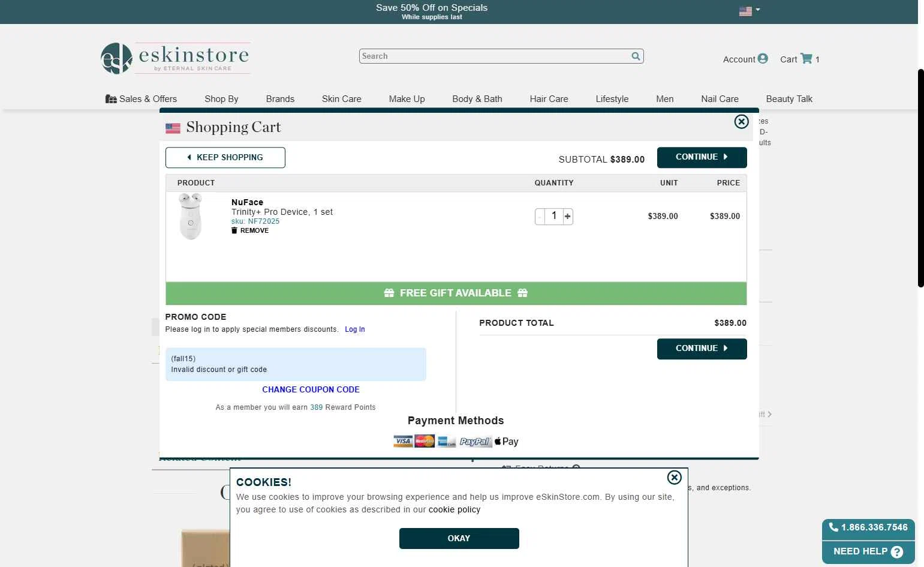Image resolution: width=924 pixels, height=567 pixels.
Task: Click the Visa payment icon
Action: point(403,442)
